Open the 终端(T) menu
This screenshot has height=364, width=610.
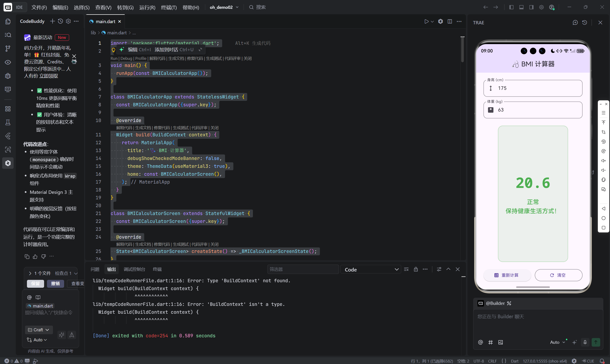click(169, 7)
